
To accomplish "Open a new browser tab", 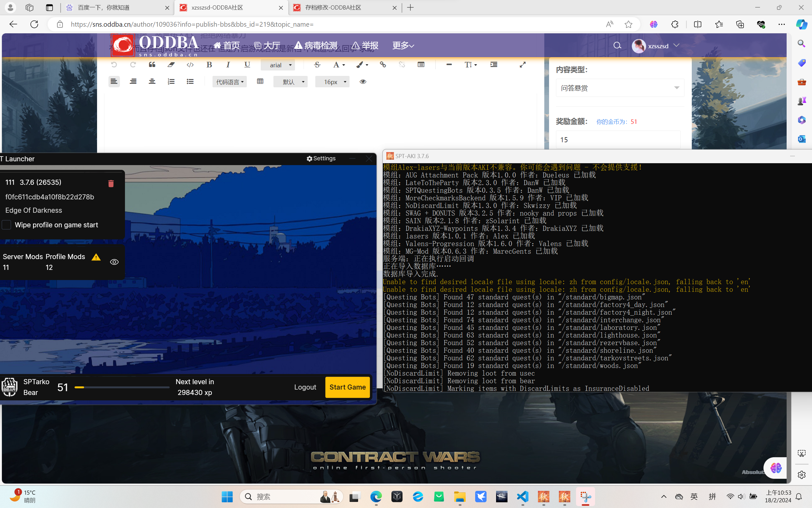I will point(410,7).
